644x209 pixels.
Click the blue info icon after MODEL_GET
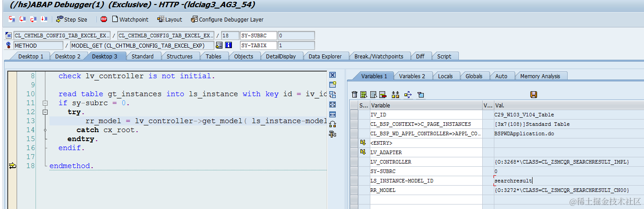[228, 45]
